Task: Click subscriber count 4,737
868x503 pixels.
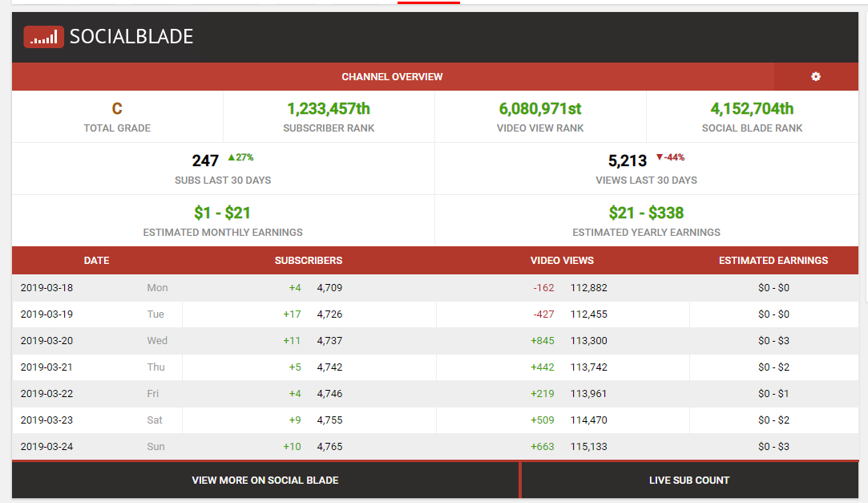Action: tap(329, 341)
